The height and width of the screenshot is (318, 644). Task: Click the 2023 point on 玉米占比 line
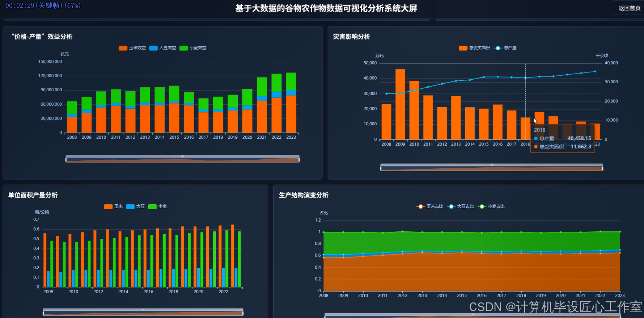tap(620, 253)
